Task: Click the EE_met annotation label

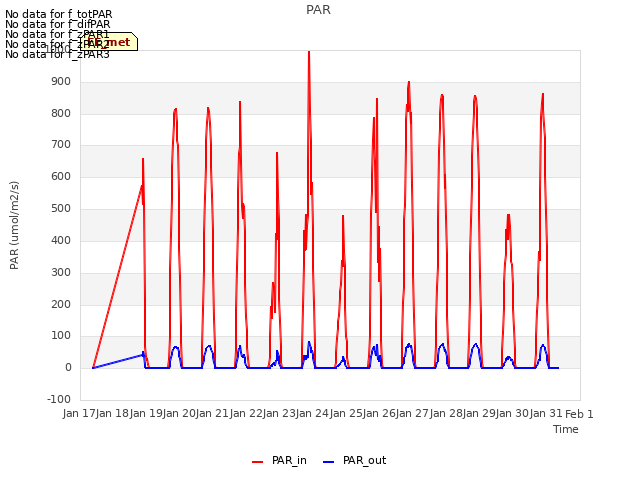Action: coord(109,42)
